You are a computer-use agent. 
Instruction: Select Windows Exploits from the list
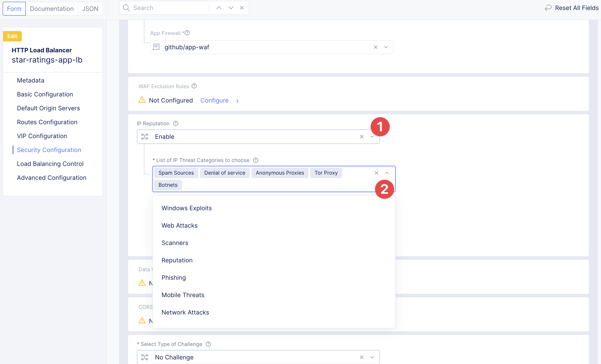[x=187, y=208]
